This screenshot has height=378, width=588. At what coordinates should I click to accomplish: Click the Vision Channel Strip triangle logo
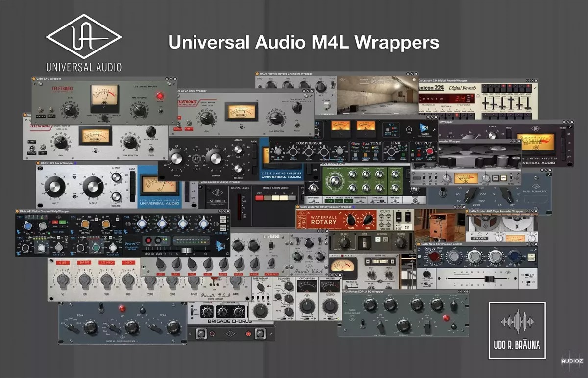click(138, 244)
